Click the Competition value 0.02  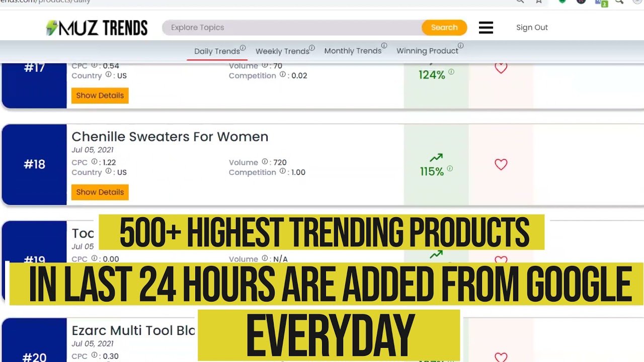coord(299,76)
